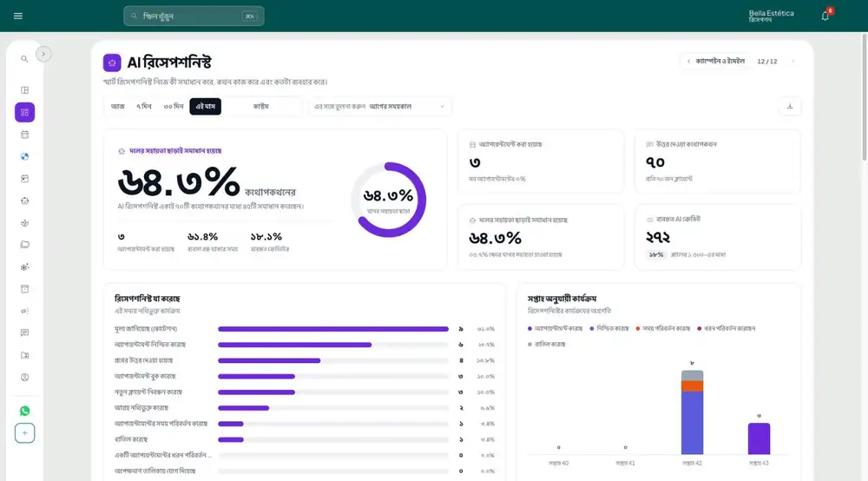Open the green WhatsApp icon in sidebar
The image size is (868, 481).
click(24, 411)
